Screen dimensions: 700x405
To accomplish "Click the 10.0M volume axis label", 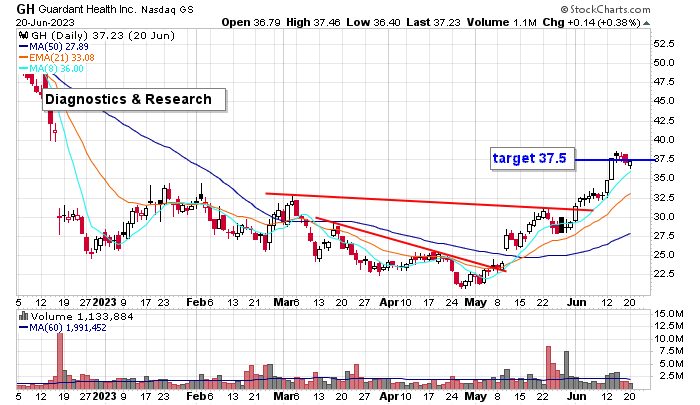I will tap(668, 339).
